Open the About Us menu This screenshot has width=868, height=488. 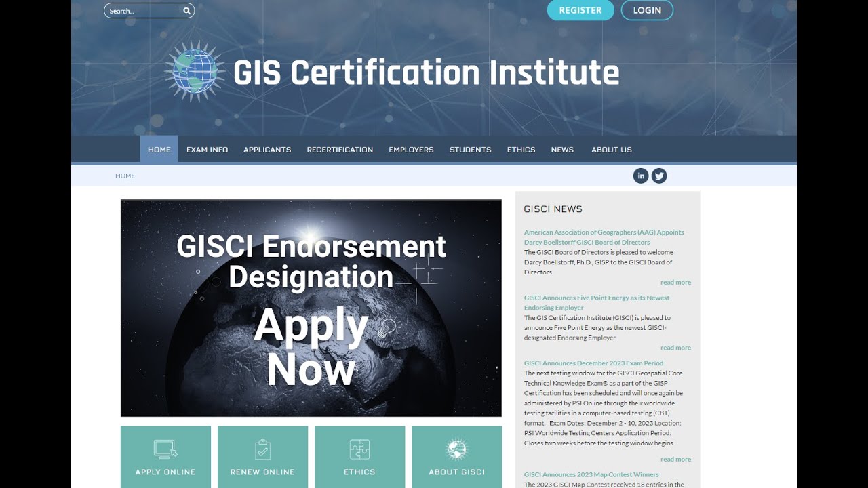pos(612,150)
